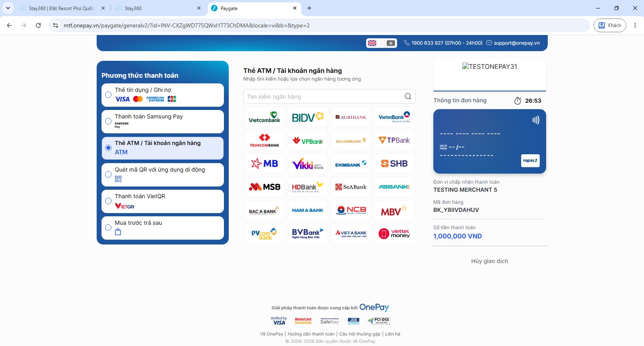Choose Techcombank logo

[265, 141]
